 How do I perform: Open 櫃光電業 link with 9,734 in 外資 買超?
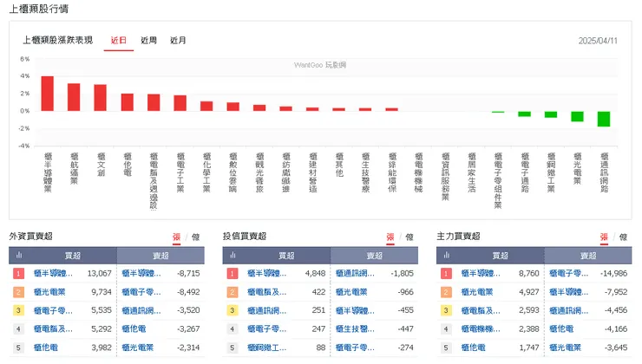(x=49, y=292)
